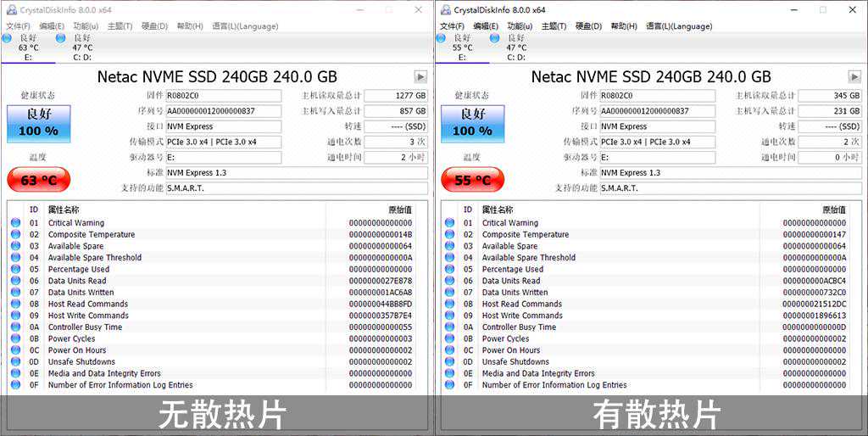The image size is (868, 436).
Task: Select the 55 °C E: disk status icon
Action: pyautogui.click(x=441, y=39)
